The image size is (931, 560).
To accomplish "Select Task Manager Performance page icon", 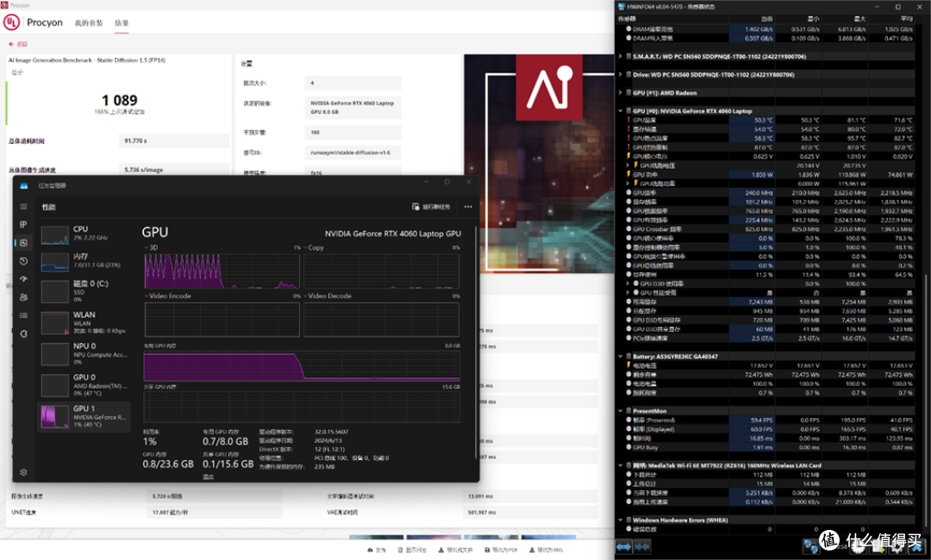I will point(24,243).
